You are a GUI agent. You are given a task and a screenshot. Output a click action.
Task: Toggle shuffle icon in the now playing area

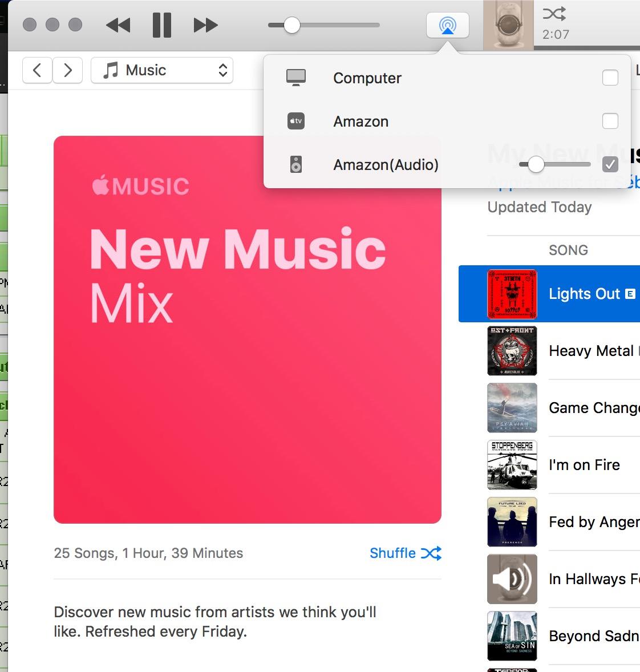(x=554, y=14)
